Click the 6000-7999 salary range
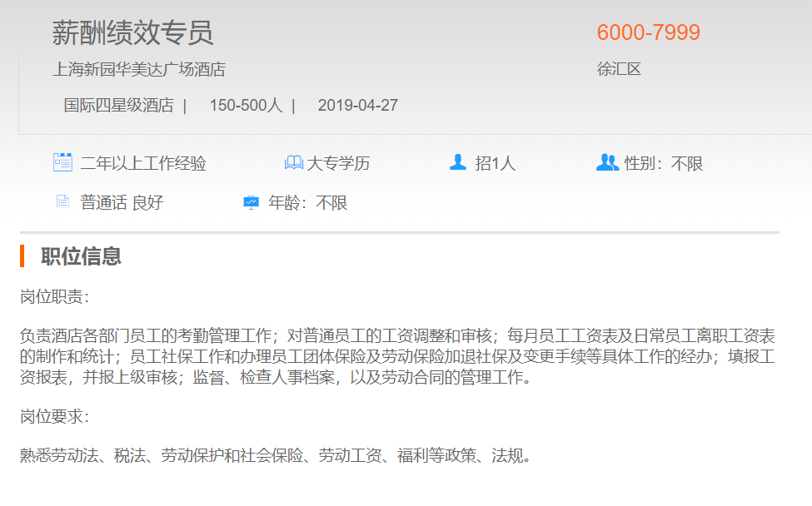 coord(648,32)
